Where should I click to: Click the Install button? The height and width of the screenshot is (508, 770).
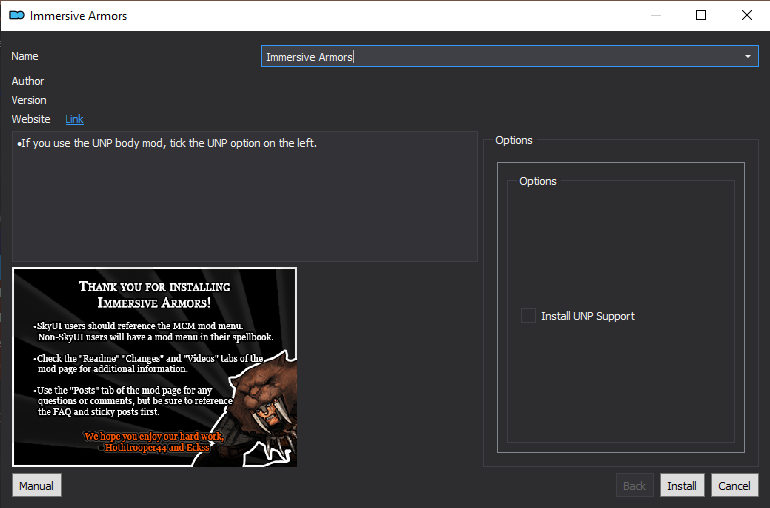point(682,485)
